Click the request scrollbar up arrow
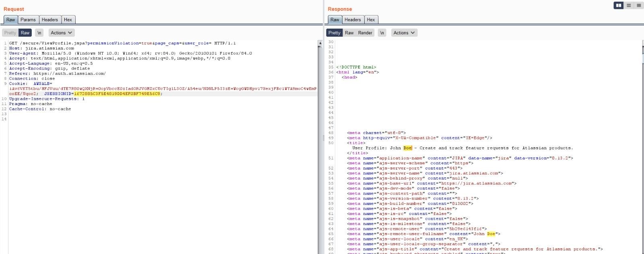Image resolution: width=644 pixels, height=254 pixels. click(320, 43)
